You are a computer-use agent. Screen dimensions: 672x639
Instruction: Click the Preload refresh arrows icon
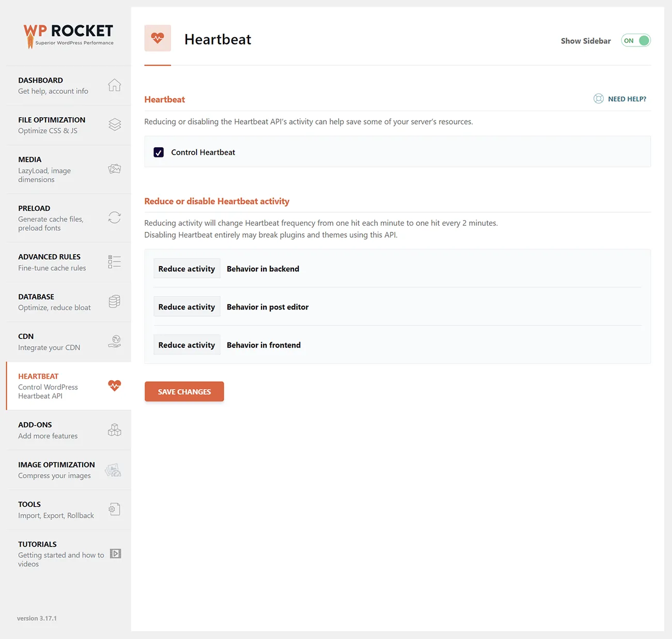click(114, 217)
